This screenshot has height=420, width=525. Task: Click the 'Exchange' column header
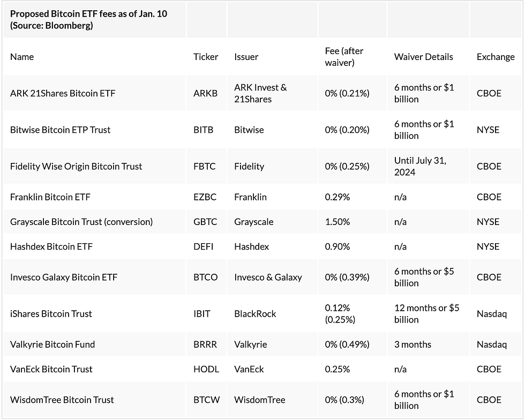pos(496,57)
